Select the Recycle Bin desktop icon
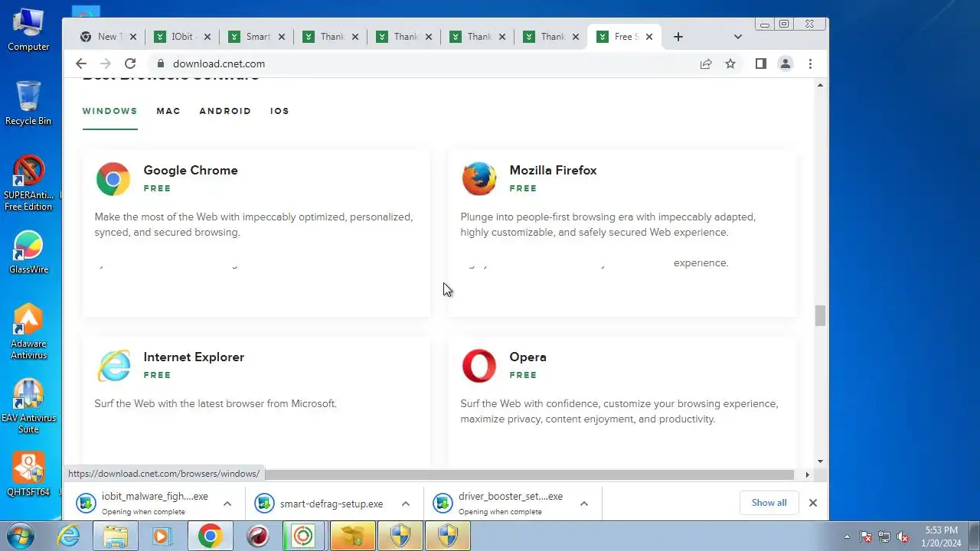The height and width of the screenshot is (551, 980). click(28, 103)
